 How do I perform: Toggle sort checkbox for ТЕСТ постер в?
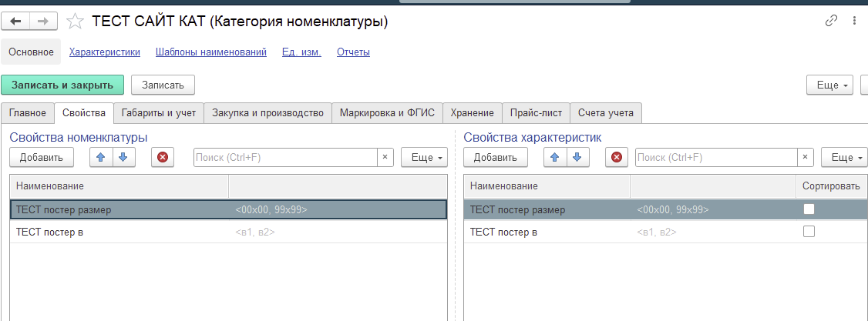809,232
